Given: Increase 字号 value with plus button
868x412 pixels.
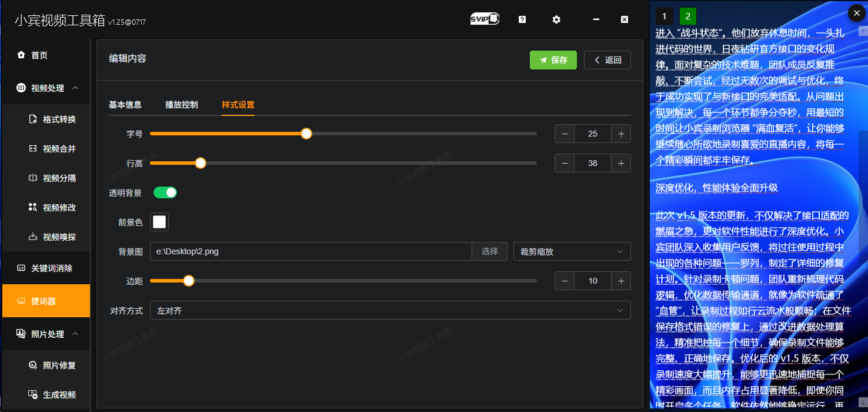Looking at the screenshot, I should [621, 134].
